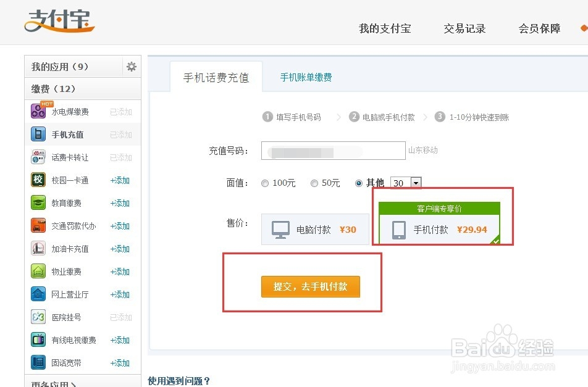
Task: Open the 使用遇到问题 help link
Action: pyautogui.click(x=179, y=381)
